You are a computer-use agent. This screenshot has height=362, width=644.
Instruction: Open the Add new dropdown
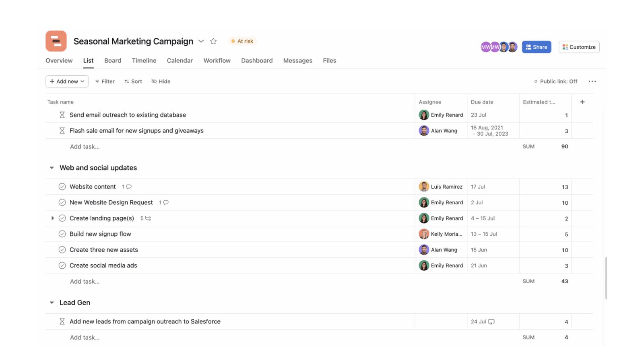point(67,81)
